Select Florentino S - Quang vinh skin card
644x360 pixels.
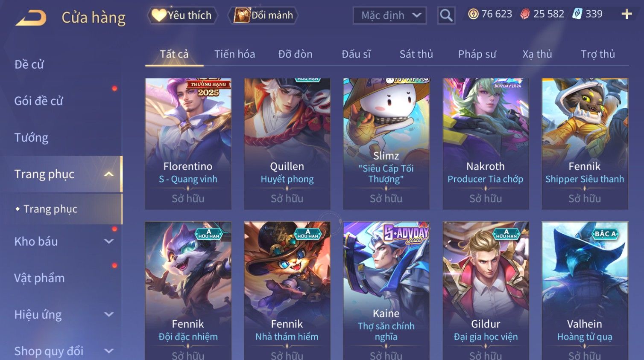pyautogui.click(x=188, y=144)
